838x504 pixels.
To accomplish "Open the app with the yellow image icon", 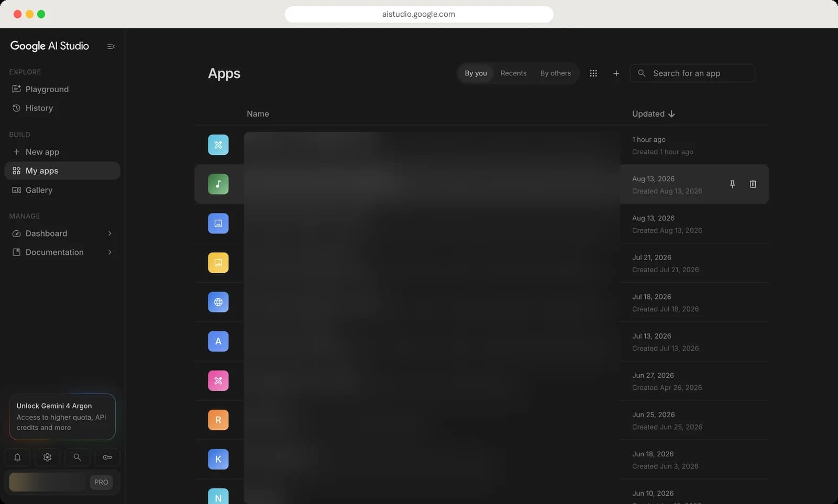I will (218, 263).
